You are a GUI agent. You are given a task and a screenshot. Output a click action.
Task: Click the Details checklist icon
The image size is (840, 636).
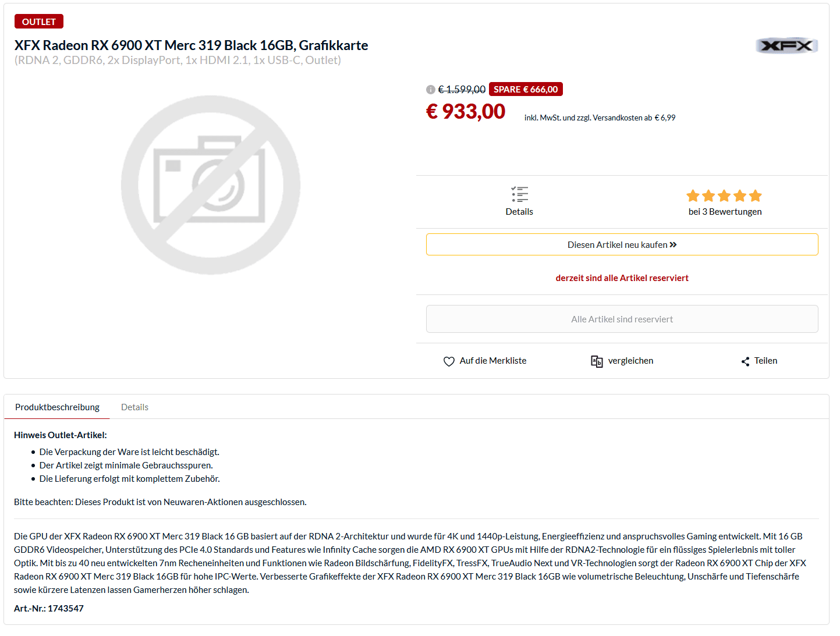click(x=519, y=194)
